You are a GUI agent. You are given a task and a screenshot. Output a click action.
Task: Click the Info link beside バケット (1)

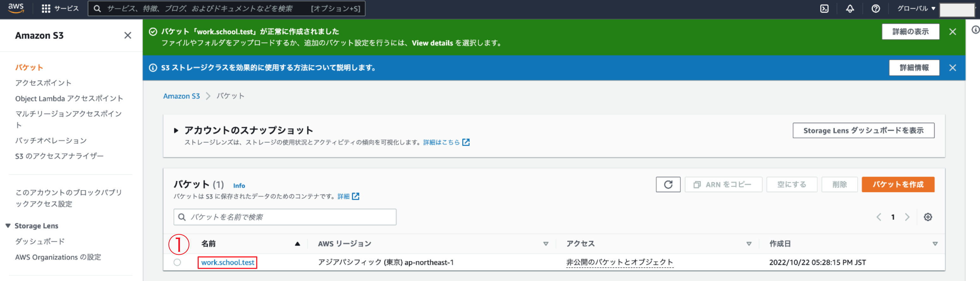239,186
